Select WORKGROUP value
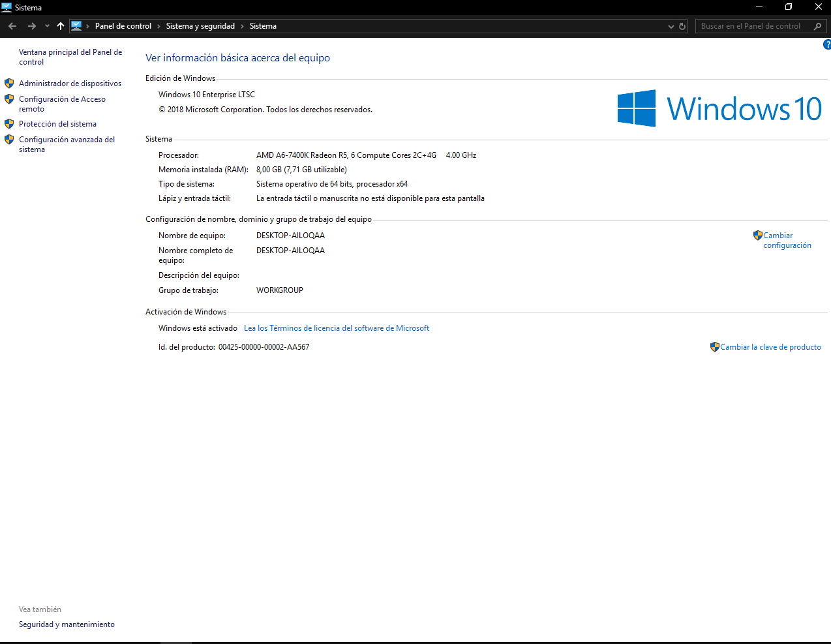 tap(280, 290)
